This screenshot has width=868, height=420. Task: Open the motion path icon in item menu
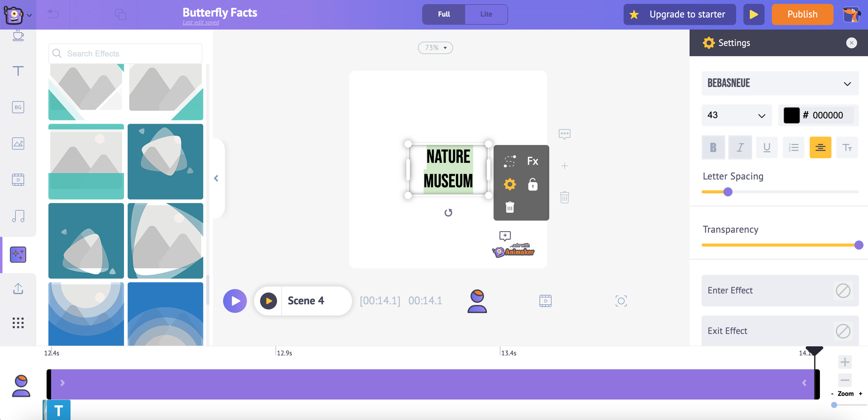(510, 161)
